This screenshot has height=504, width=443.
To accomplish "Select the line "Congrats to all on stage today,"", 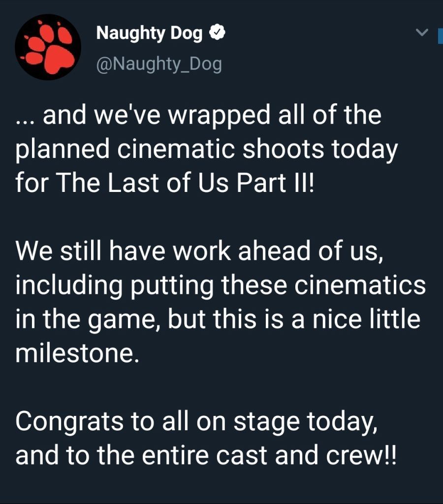I will pyautogui.click(x=196, y=422).
